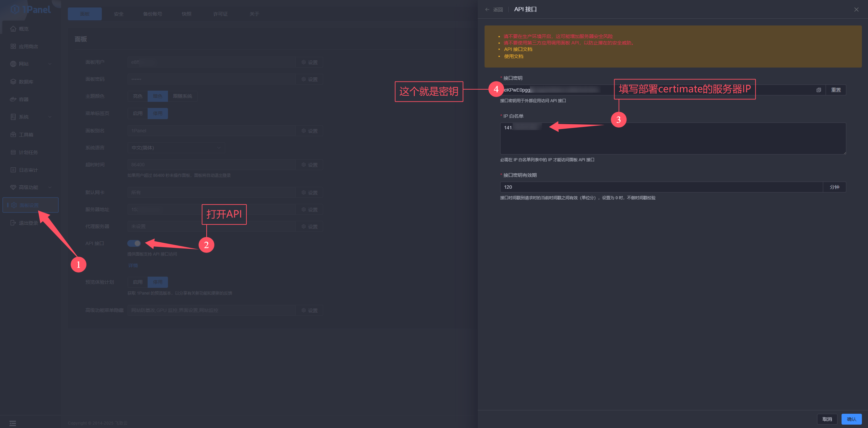Open the API 接口文档 link

pyautogui.click(x=518, y=50)
